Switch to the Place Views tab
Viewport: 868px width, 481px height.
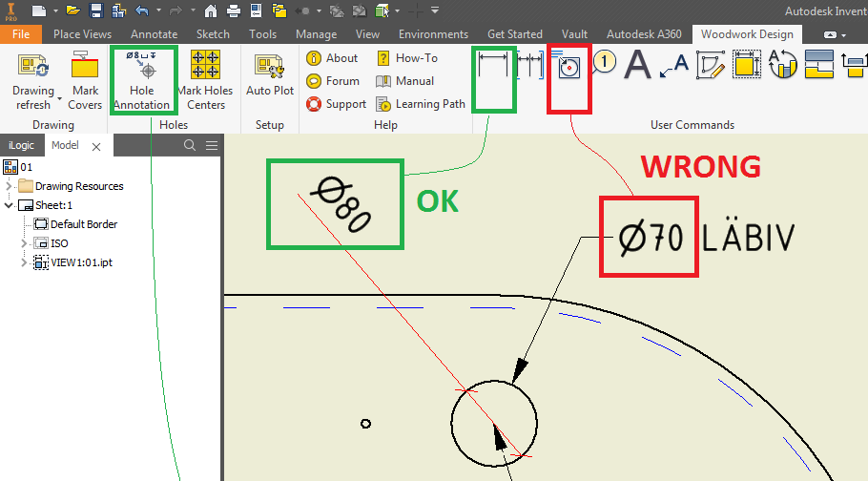(x=82, y=34)
